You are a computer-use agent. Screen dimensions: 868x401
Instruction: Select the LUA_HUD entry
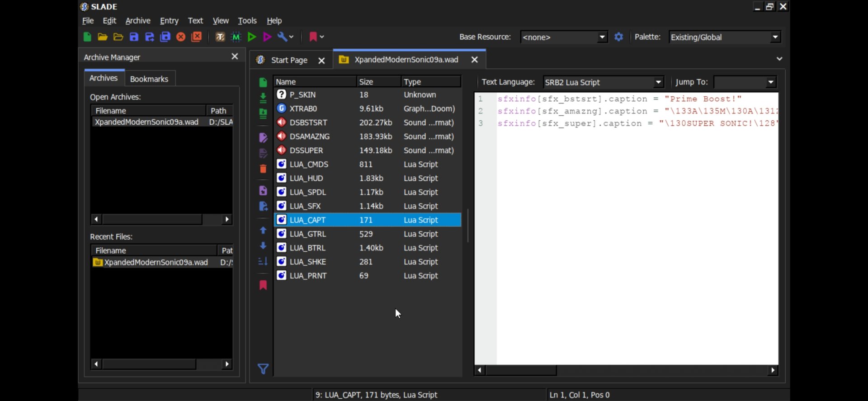[368, 178]
